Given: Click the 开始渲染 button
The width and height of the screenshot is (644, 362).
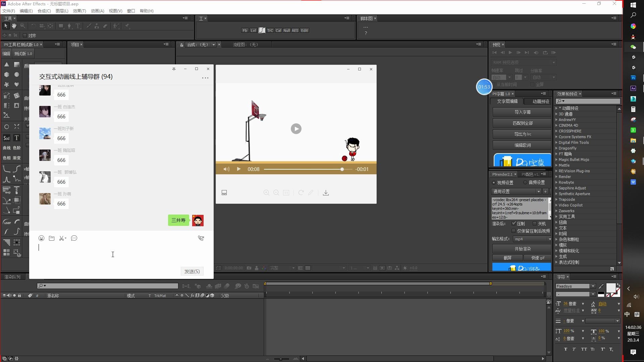Looking at the screenshot, I should click(523, 249).
